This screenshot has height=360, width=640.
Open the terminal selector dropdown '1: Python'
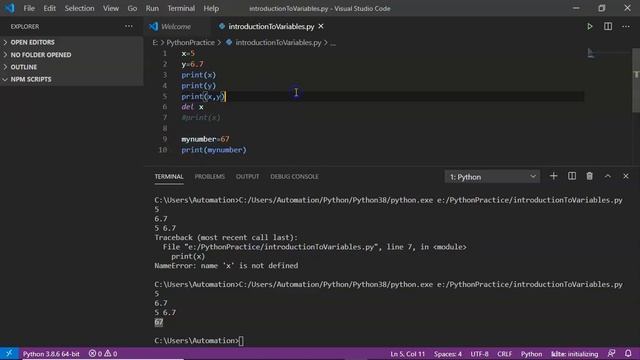492,177
